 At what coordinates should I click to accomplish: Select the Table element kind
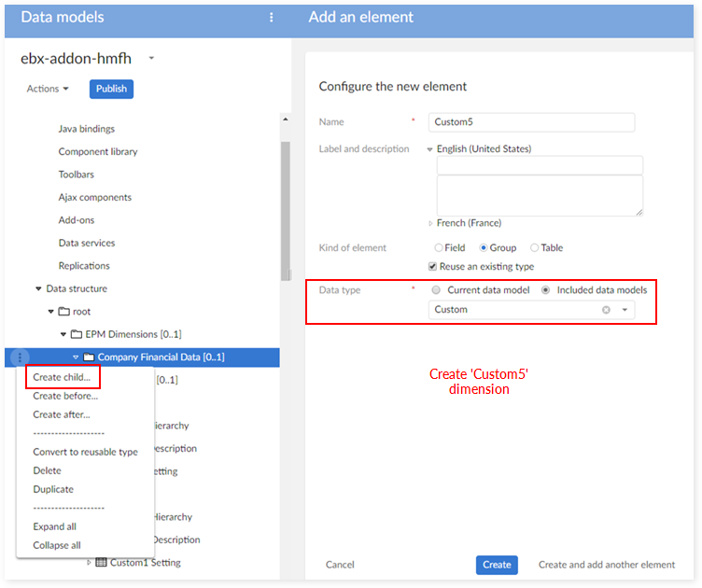535,248
